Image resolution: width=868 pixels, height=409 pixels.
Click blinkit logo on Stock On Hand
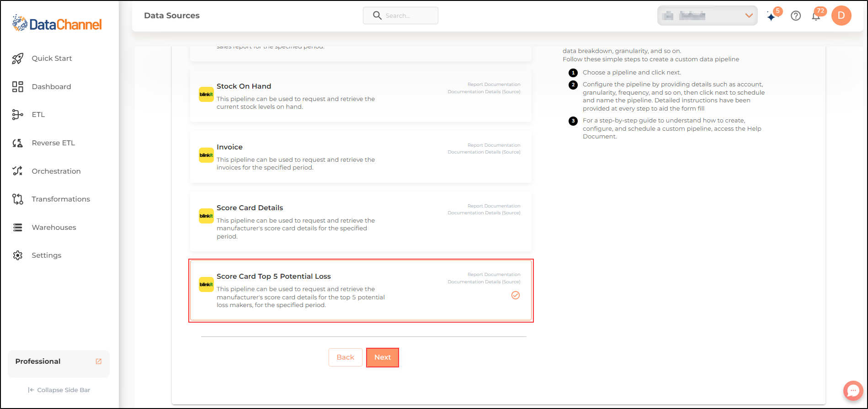(206, 95)
